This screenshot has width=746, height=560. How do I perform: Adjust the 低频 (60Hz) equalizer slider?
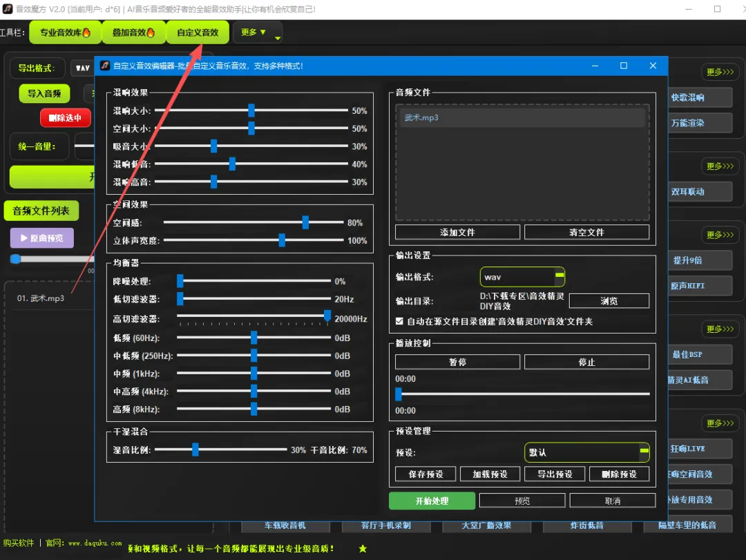(254, 338)
